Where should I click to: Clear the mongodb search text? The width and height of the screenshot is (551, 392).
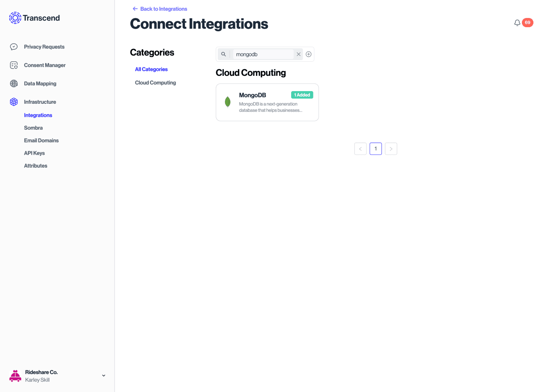[x=298, y=54]
